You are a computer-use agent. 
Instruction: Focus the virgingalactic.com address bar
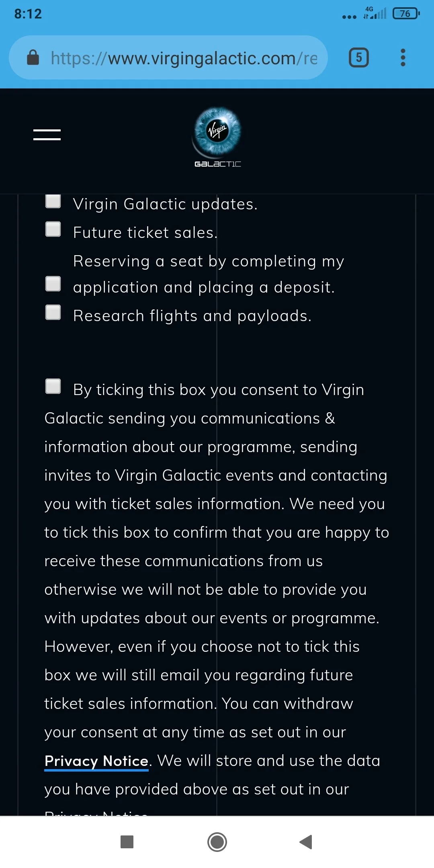pyautogui.click(x=168, y=57)
